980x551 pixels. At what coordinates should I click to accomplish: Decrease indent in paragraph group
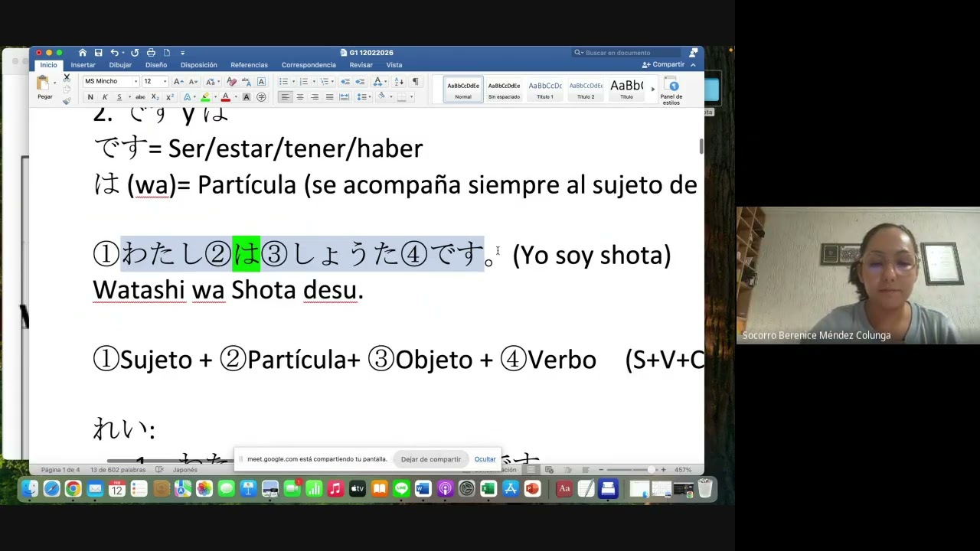click(345, 81)
